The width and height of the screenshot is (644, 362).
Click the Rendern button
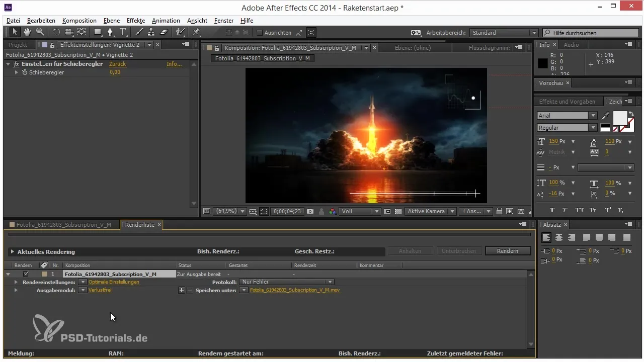point(508,251)
